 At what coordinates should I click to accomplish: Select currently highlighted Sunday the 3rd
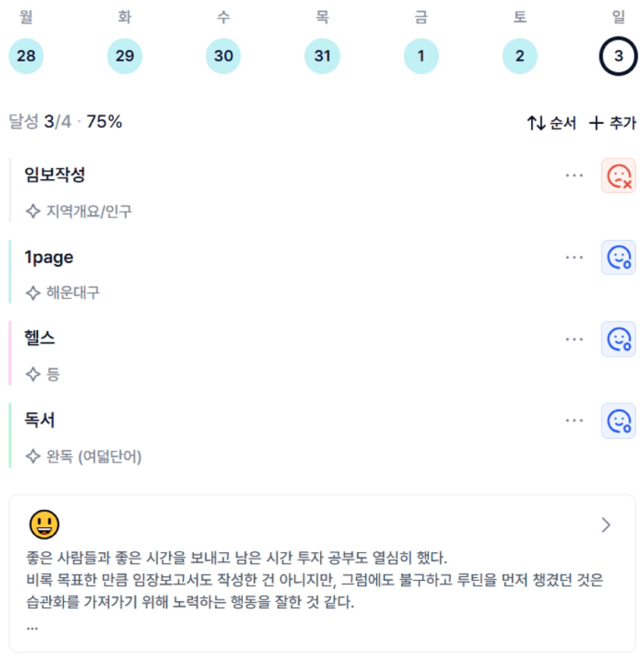pyautogui.click(x=618, y=56)
